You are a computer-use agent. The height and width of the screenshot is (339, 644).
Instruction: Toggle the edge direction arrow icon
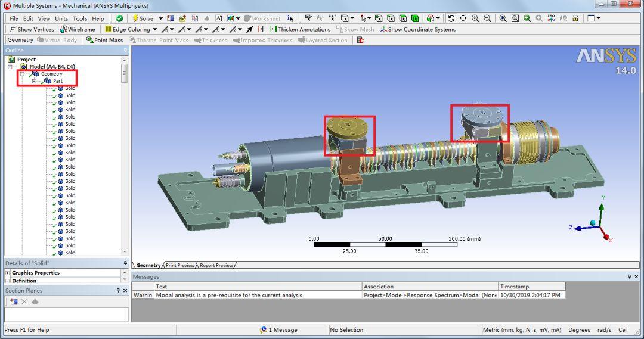click(249, 29)
